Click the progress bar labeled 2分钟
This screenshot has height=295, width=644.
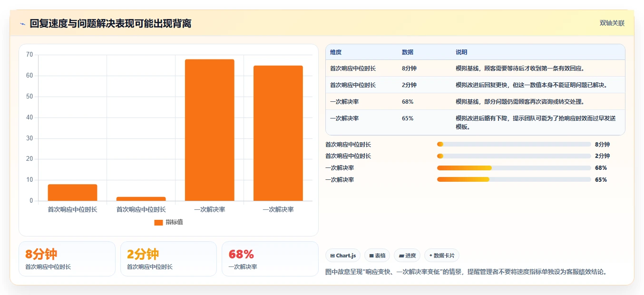click(x=514, y=156)
